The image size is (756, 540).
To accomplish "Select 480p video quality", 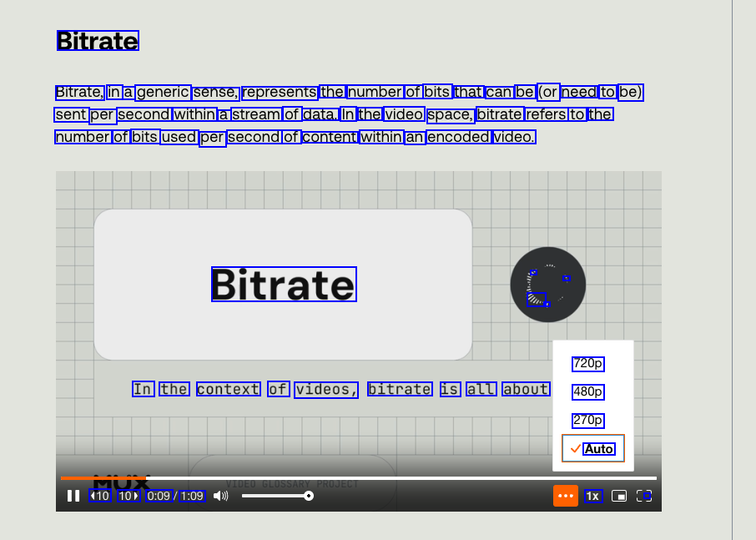I will point(588,392).
